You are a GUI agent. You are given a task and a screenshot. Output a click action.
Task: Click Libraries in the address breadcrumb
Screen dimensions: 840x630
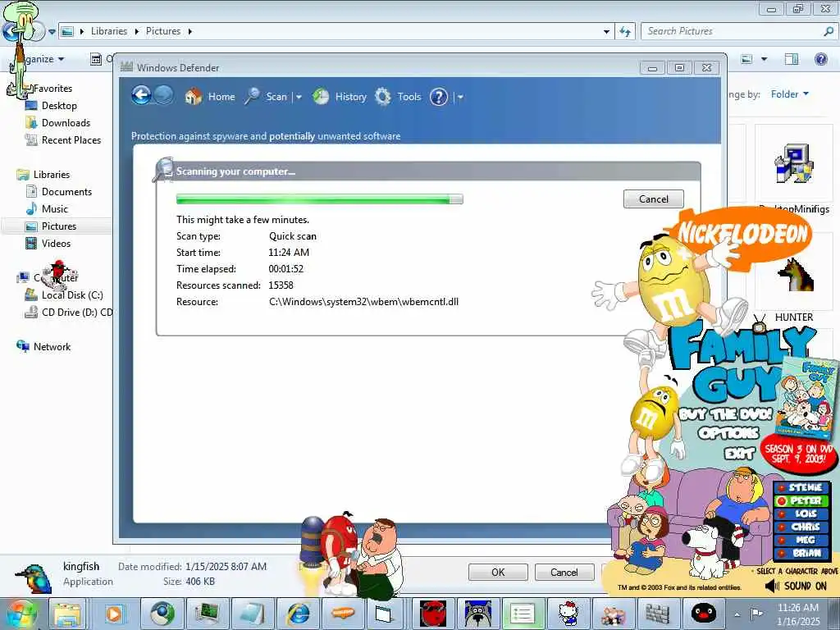tap(109, 31)
